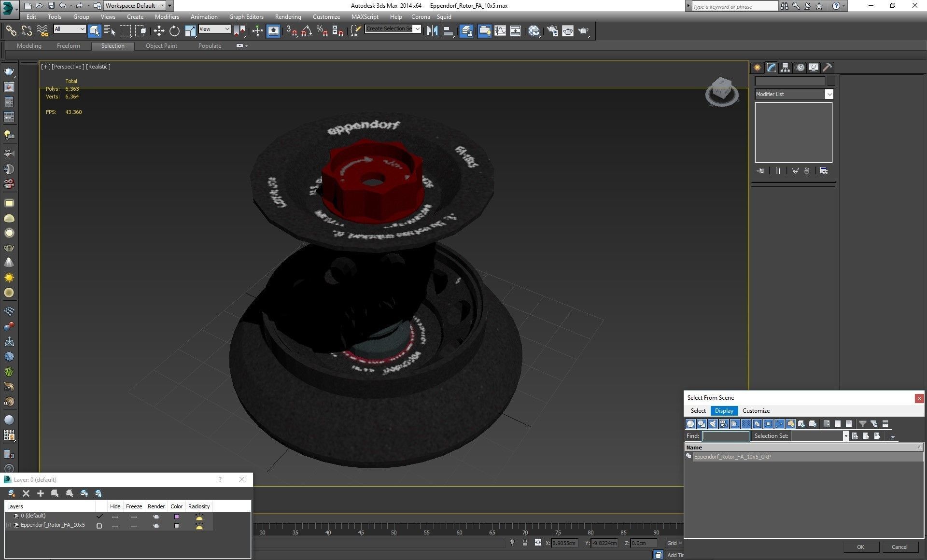Click the viewport plus [+] menu label
The width and height of the screenshot is (927, 560).
(45, 67)
